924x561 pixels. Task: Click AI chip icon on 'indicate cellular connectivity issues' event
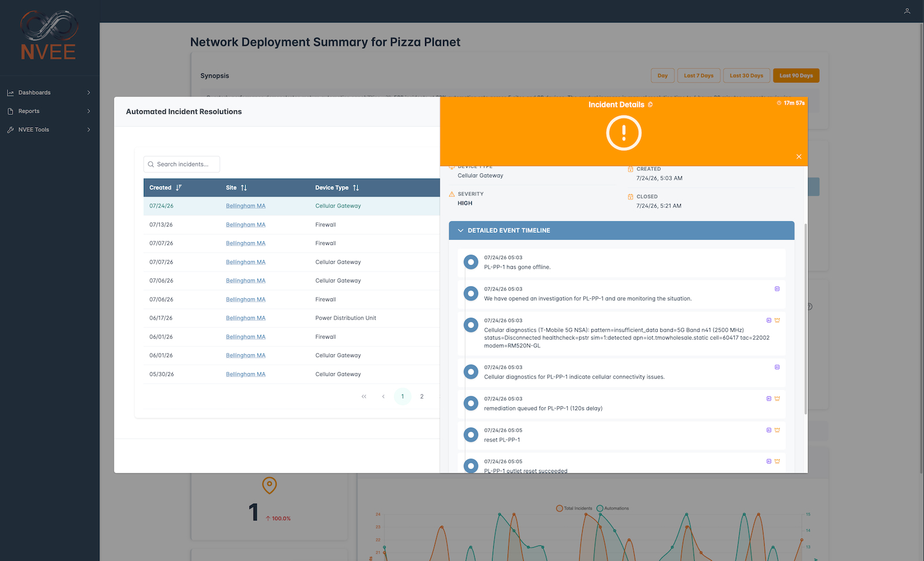[x=777, y=367]
